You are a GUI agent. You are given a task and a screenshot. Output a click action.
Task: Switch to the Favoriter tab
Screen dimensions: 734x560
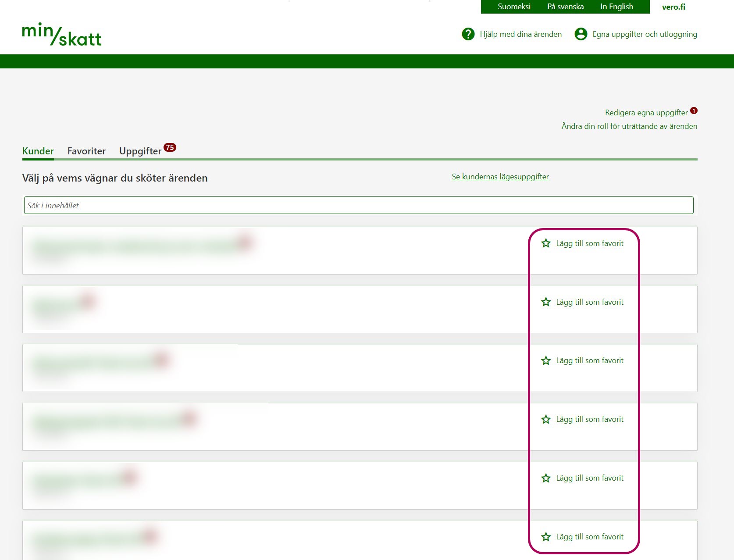86,151
